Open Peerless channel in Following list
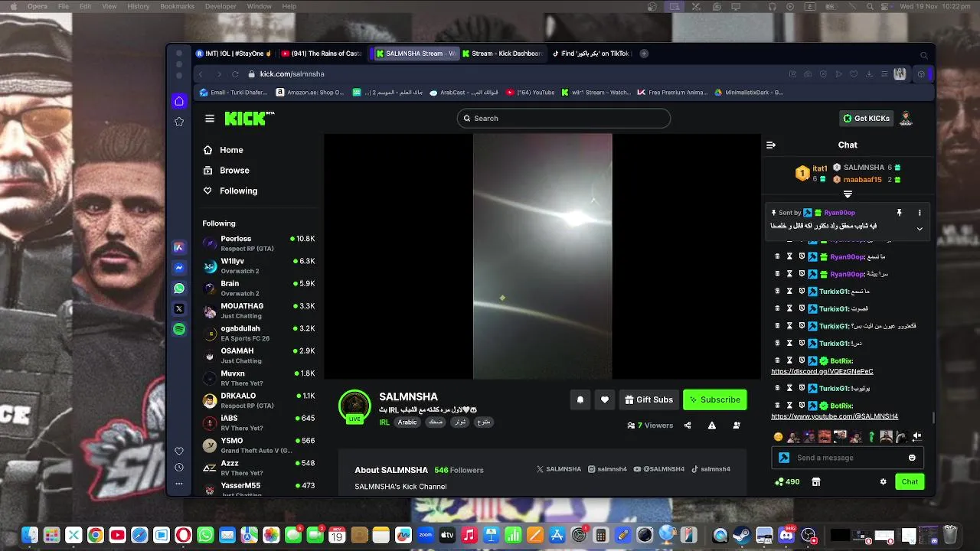980x551 pixels. (x=259, y=243)
